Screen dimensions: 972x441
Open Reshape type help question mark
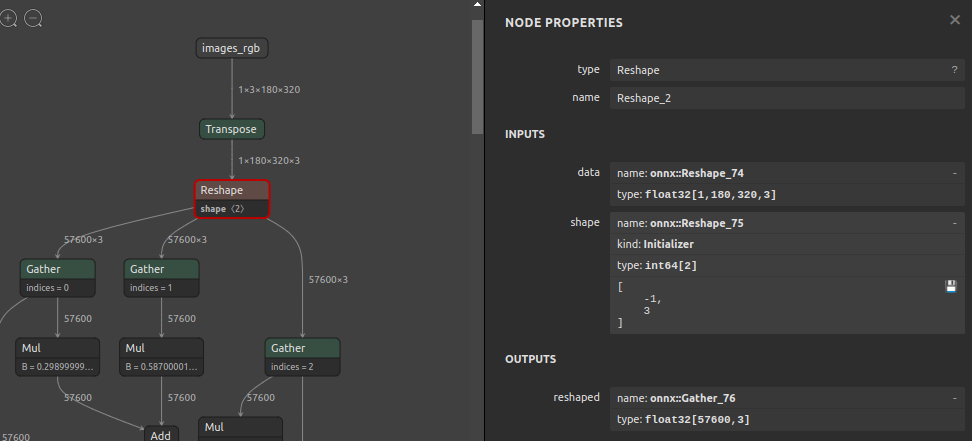click(954, 70)
